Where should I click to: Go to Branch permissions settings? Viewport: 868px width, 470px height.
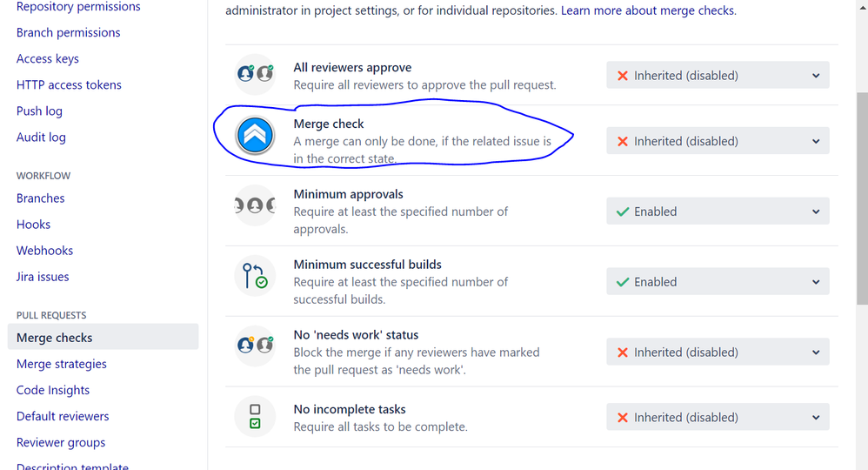coord(68,33)
